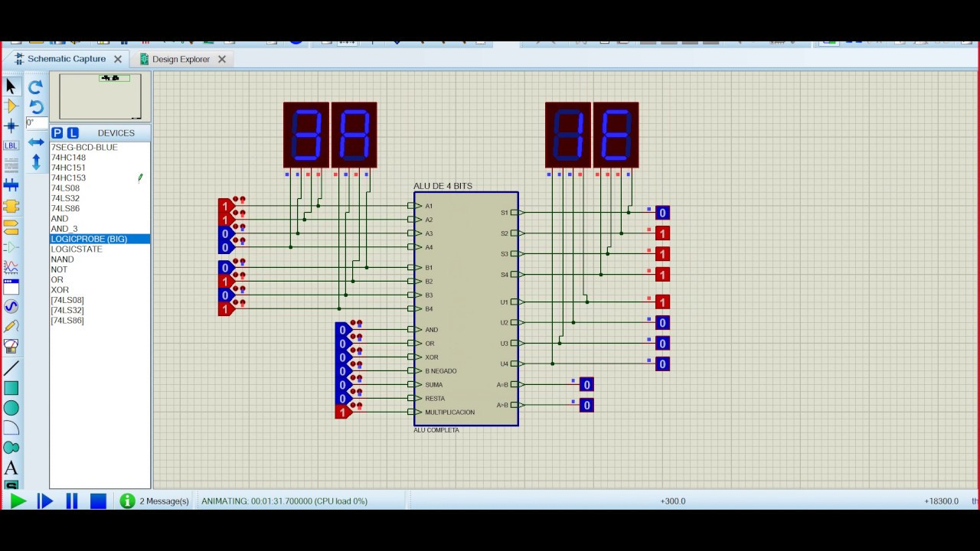Select the 2D Arc graphics tool

tap(11, 428)
